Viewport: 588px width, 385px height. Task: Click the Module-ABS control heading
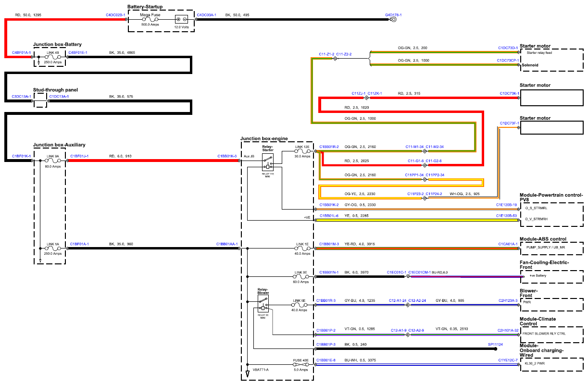click(x=543, y=239)
